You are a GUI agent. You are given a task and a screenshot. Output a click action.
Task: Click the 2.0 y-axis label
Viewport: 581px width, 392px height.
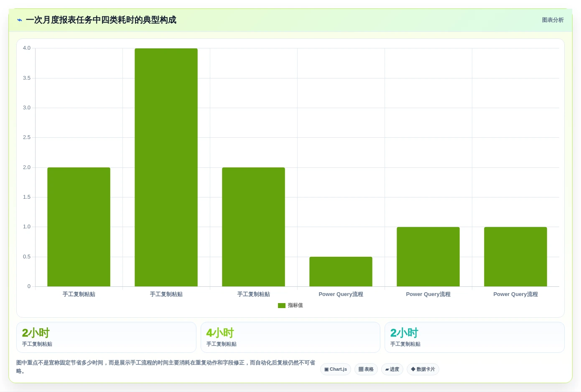coord(27,167)
